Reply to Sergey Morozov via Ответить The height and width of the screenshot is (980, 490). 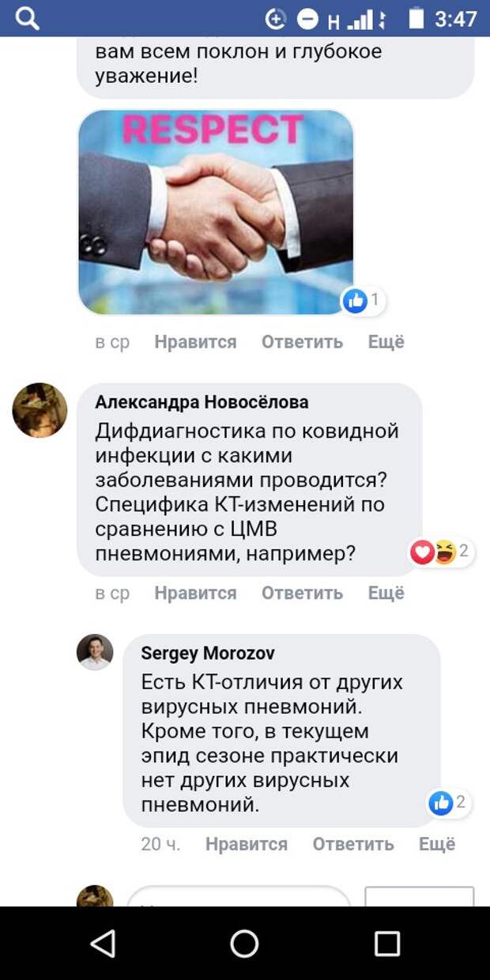click(x=352, y=844)
